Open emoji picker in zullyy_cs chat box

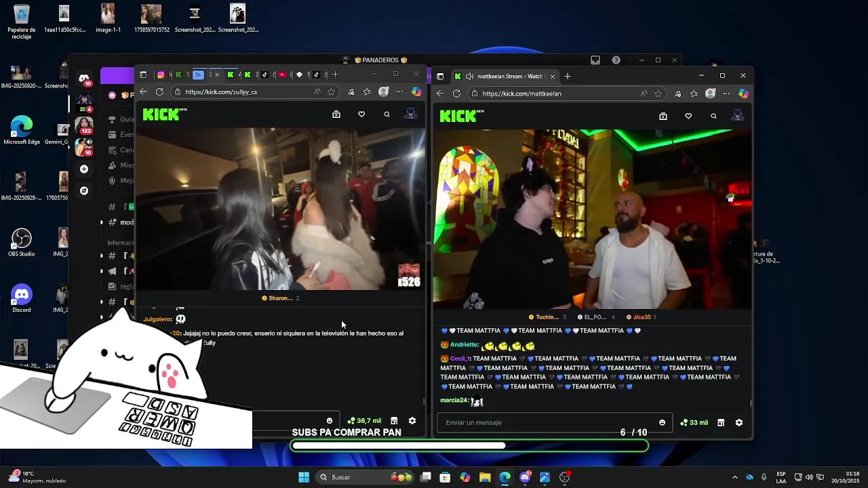click(330, 421)
